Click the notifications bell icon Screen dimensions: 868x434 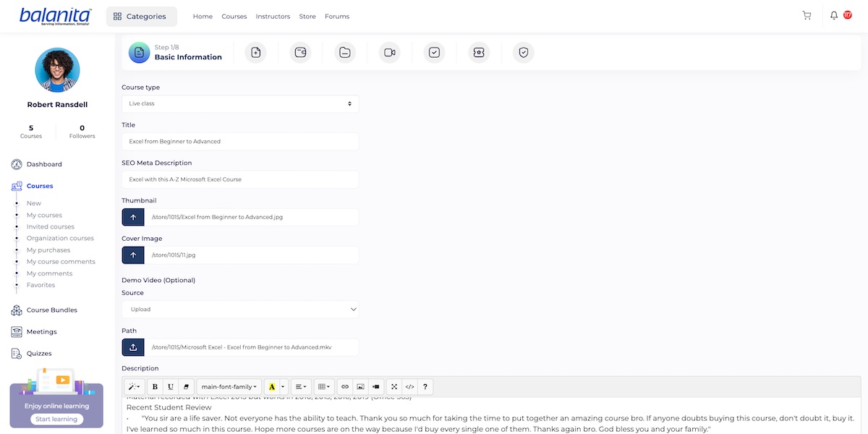click(x=834, y=16)
